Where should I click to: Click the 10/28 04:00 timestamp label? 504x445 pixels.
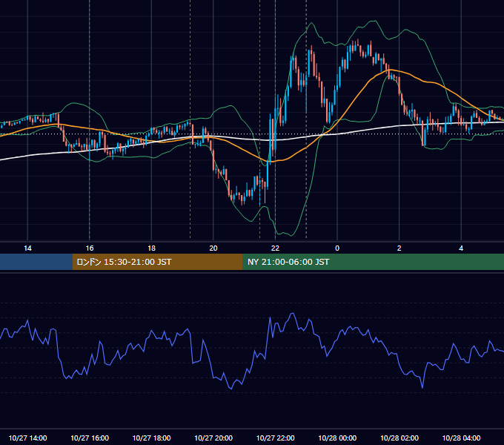[461, 438]
